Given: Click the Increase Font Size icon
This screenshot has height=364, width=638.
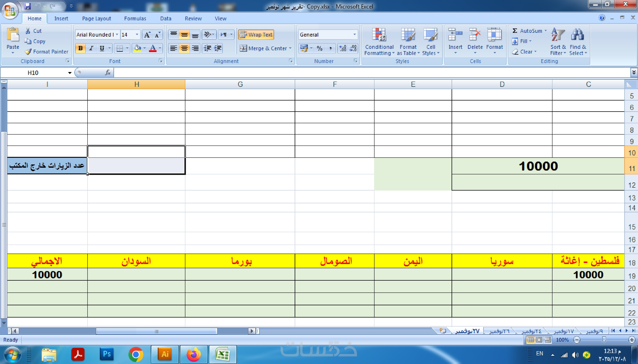Looking at the screenshot, I should (147, 35).
